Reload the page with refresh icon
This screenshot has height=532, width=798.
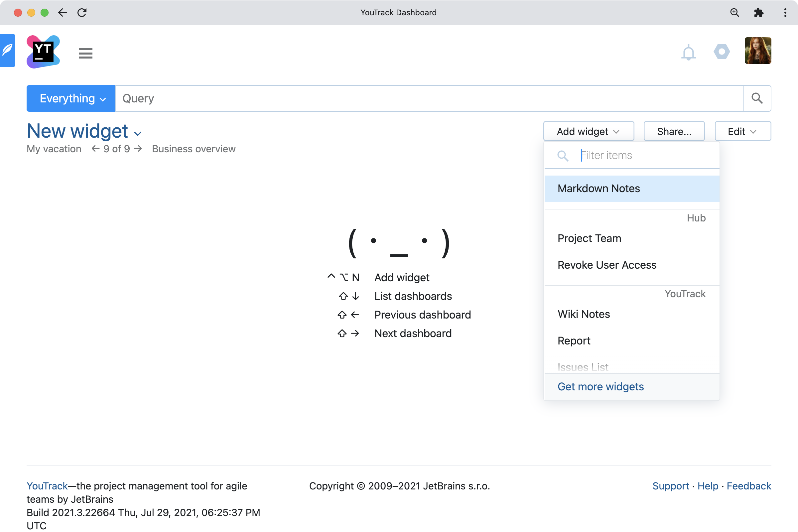(x=82, y=13)
